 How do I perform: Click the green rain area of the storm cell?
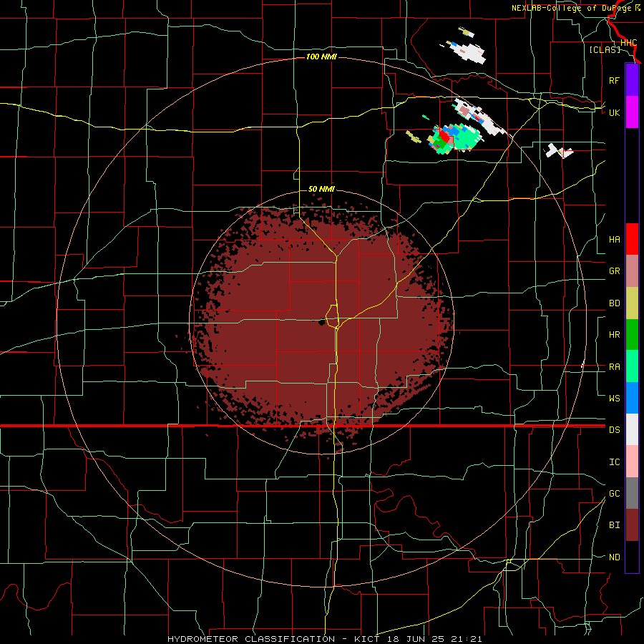464,139
